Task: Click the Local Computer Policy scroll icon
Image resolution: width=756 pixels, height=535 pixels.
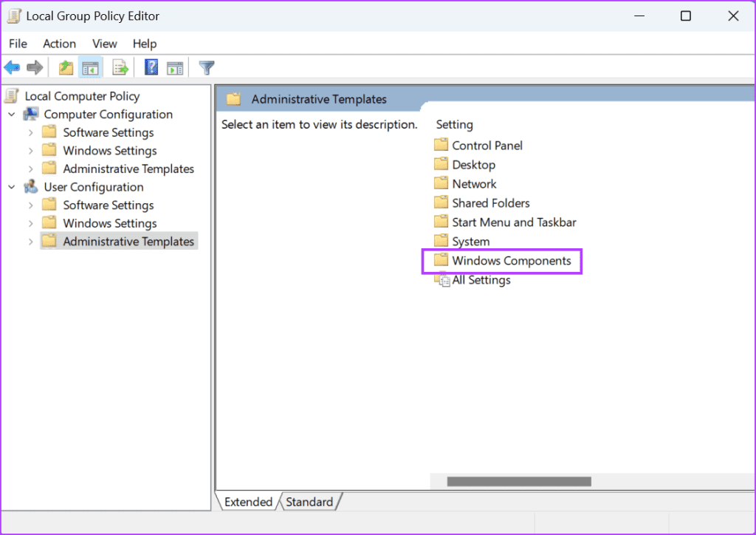Action: 12,96
